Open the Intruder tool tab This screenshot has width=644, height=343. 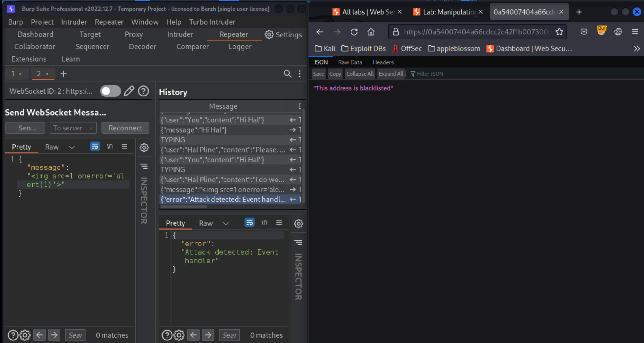[x=180, y=34]
